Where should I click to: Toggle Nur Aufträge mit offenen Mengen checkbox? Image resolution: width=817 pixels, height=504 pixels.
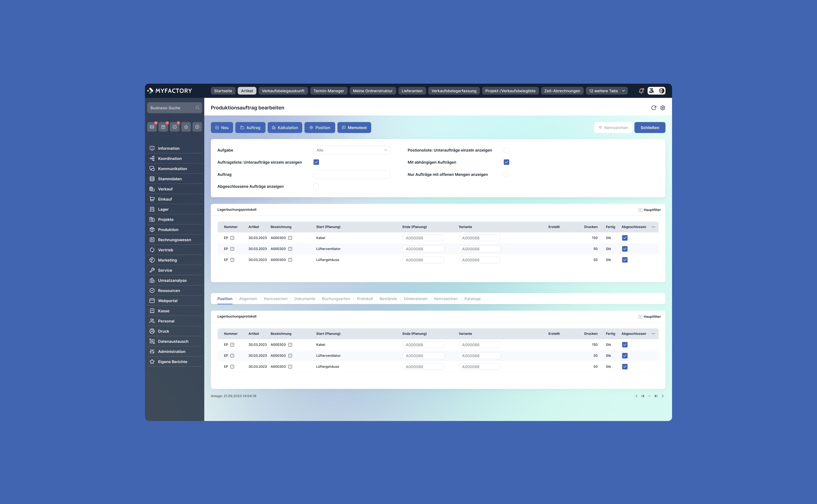pos(506,174)
